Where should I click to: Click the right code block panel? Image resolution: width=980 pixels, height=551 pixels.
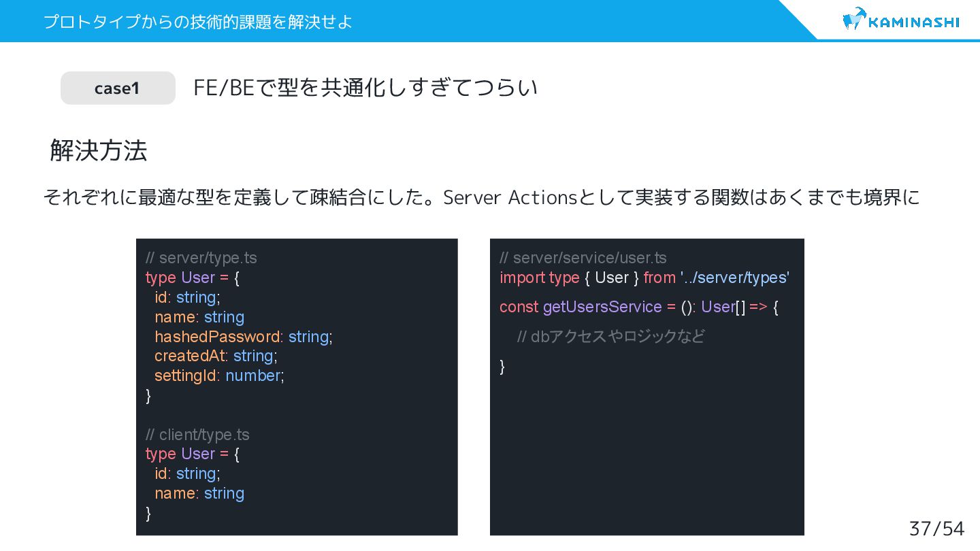coord(647,386)
